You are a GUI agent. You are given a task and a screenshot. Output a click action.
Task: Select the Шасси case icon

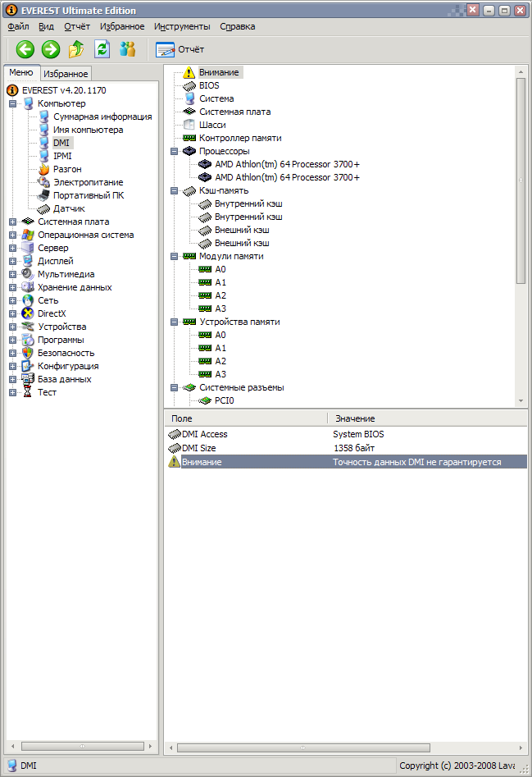pos(189,125)
